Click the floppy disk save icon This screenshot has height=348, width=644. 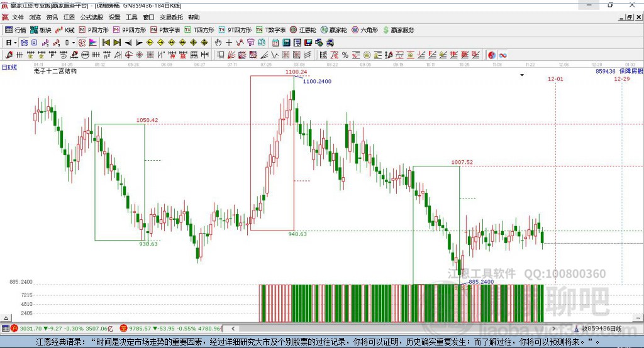coord(308,43)
